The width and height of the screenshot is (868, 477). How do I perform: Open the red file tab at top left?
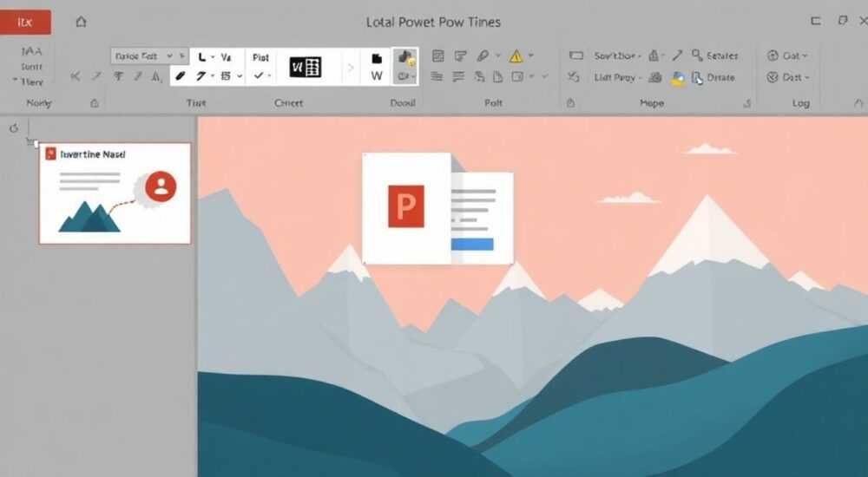(x=25, y=23)
